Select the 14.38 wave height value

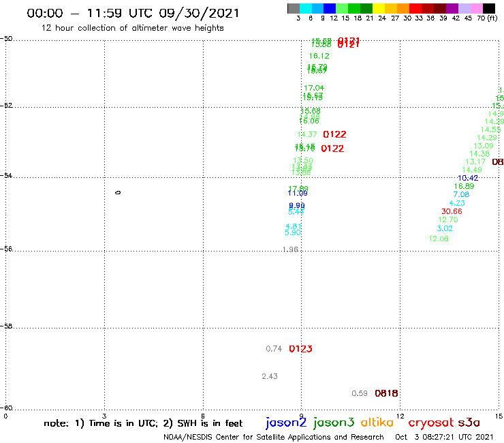click(x=479, y=154)
